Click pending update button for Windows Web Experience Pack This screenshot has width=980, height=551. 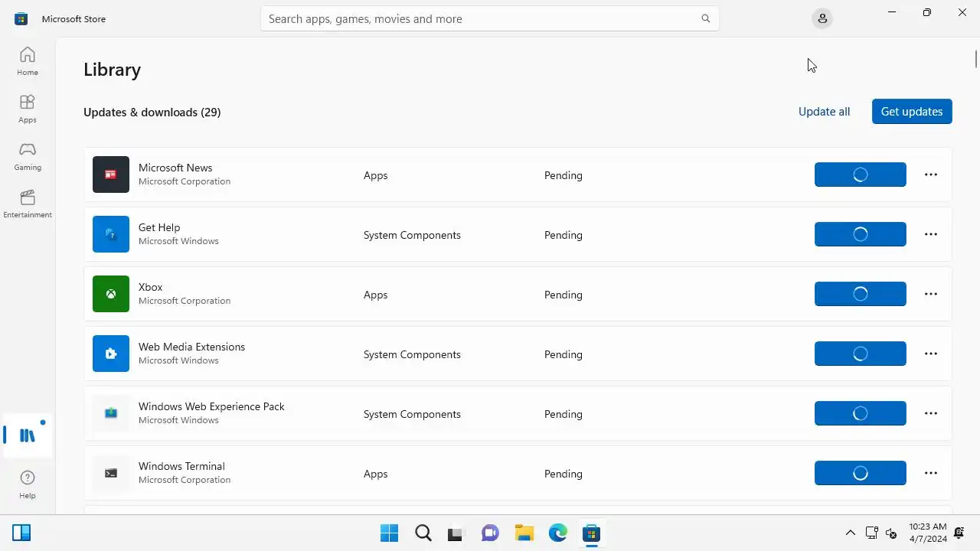861,413
